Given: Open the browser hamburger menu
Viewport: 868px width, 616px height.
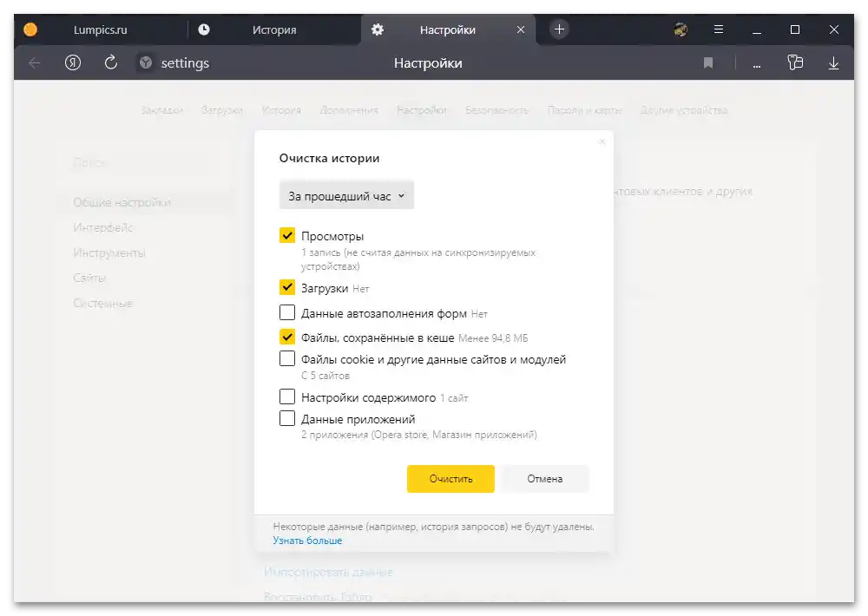Looking at the screenshot, I should click(719, 29).
